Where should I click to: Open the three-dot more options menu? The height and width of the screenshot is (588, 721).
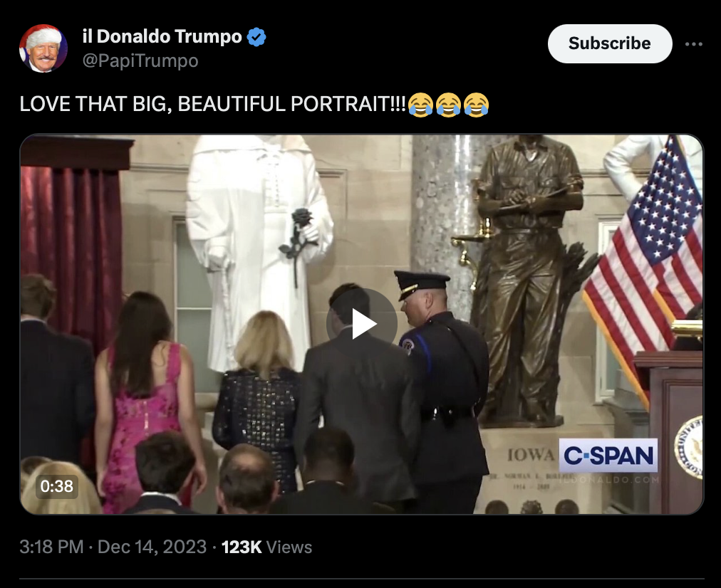tap(693, 44)
